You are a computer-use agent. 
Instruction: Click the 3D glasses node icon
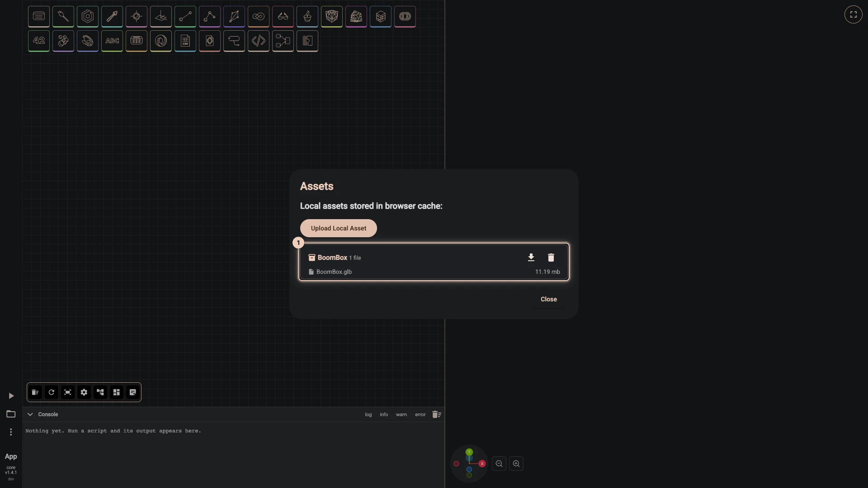283,17
